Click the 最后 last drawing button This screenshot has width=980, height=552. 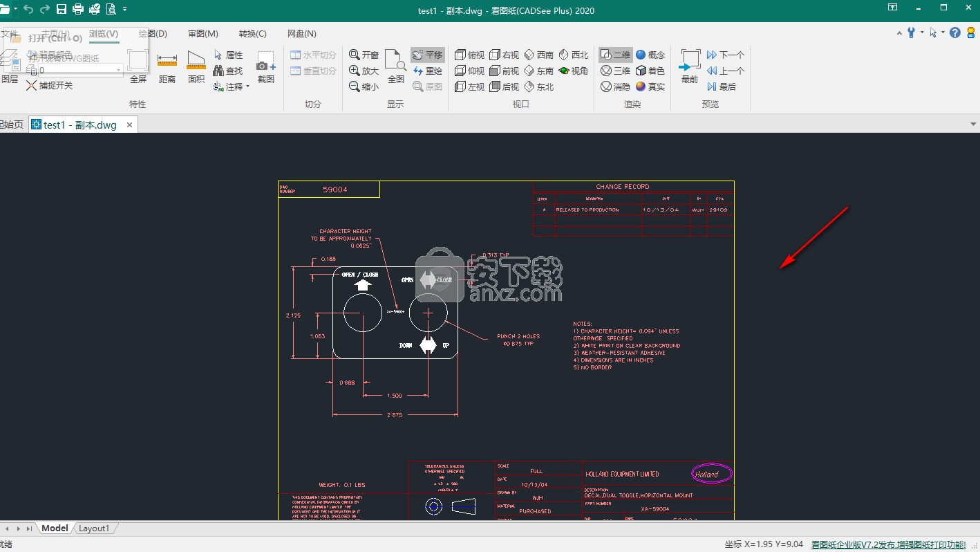(722, 86)
